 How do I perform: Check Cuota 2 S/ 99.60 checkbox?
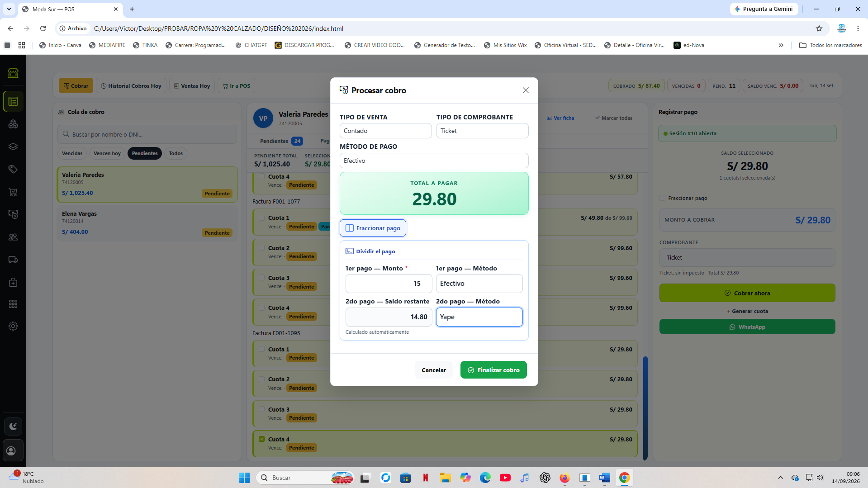pos(262,247)
